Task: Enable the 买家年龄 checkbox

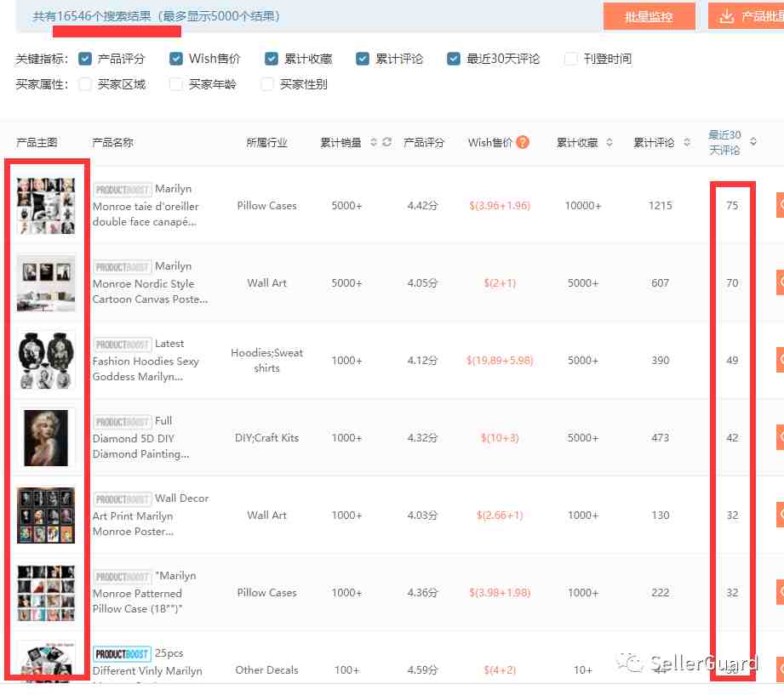Action: 176,84
